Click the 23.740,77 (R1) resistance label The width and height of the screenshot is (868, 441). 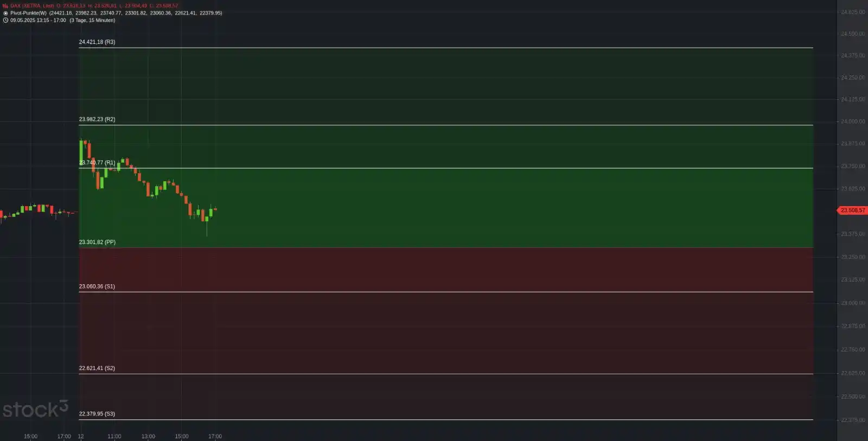pos(97,162)
